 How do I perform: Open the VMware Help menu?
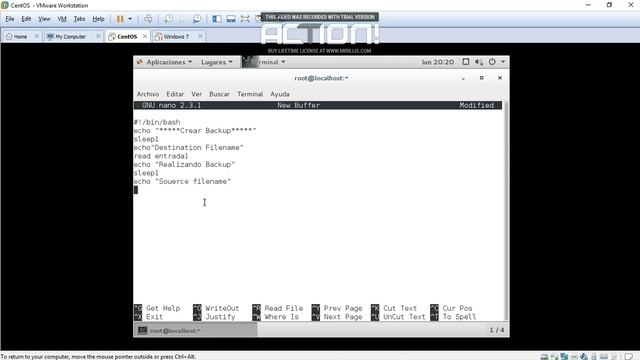(x=98, y=19)
